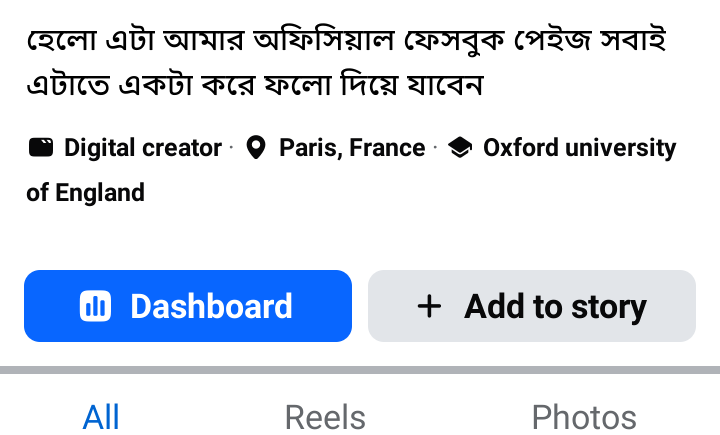Open the Oxford university education link
The image size is (720, 435).
pyautogui.click(x=579, y=149)
